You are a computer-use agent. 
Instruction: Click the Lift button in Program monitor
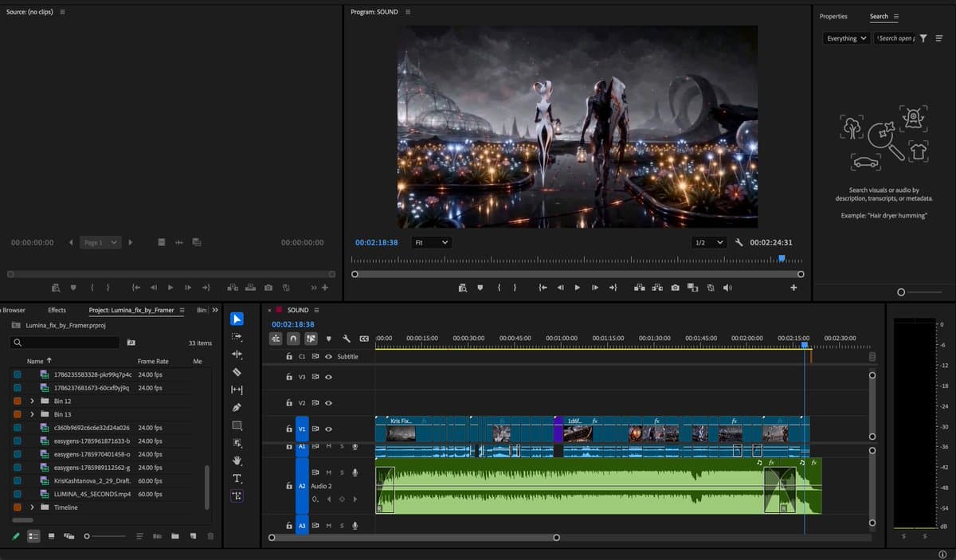639,288
